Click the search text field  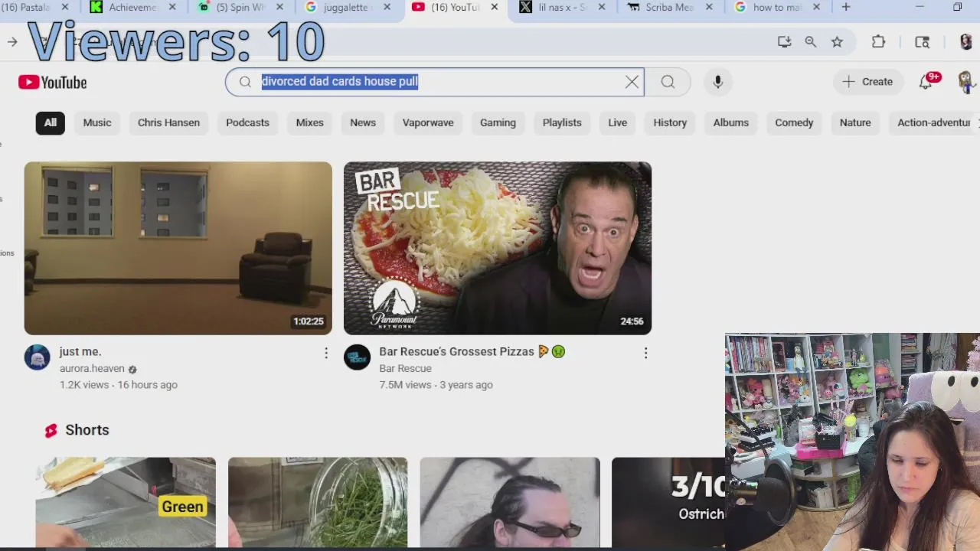435,82
